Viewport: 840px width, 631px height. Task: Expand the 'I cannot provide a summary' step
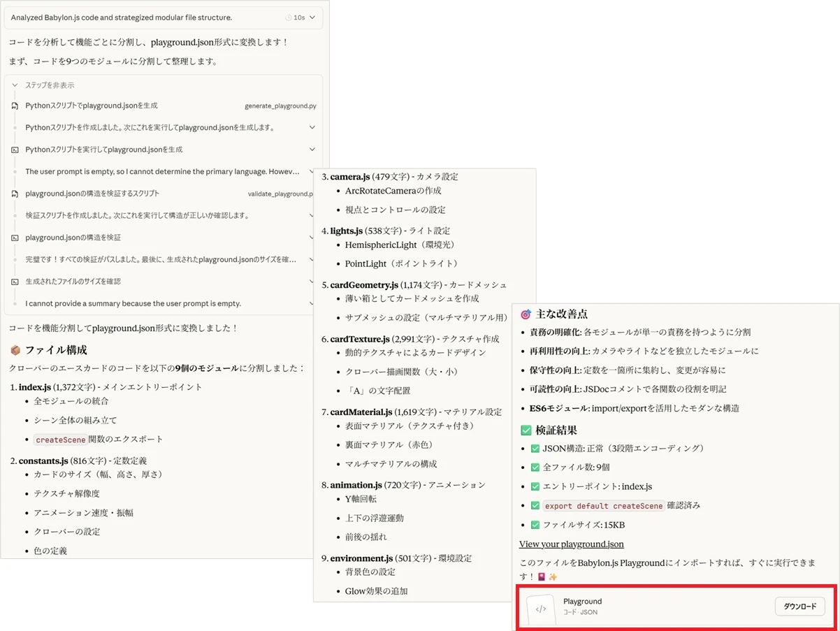coord(312,303)
